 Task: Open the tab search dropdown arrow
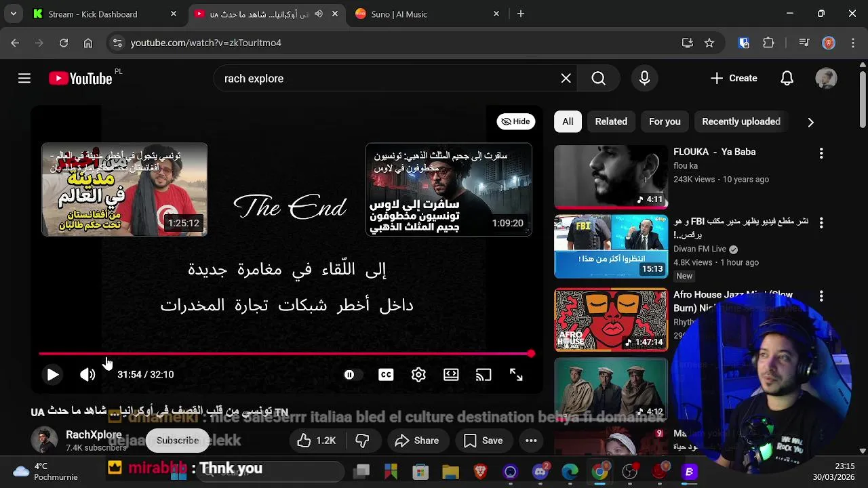[13, 14]
